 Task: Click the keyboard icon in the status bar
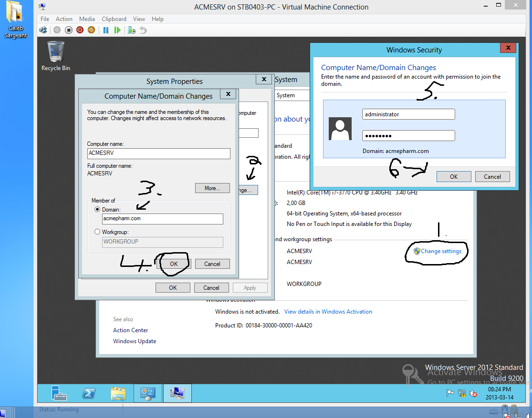(x=494, y=411)
